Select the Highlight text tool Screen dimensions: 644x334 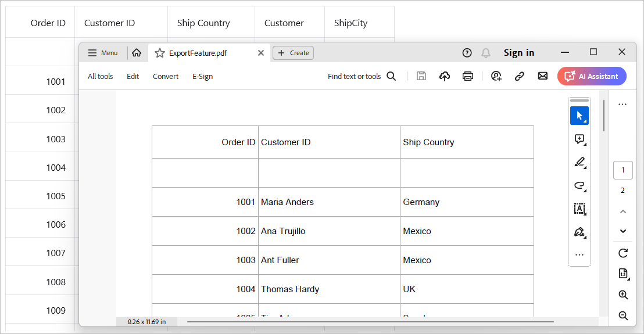(x=579, y=163)
